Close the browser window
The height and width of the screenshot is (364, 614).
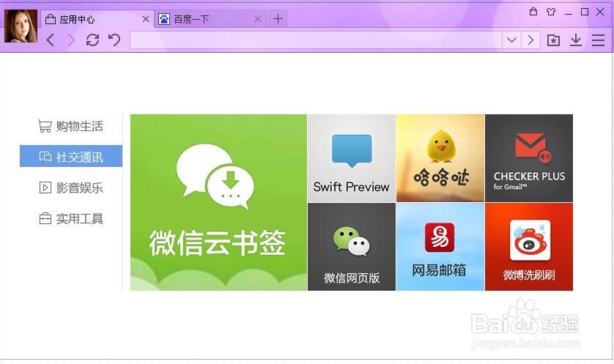point(600,12)
